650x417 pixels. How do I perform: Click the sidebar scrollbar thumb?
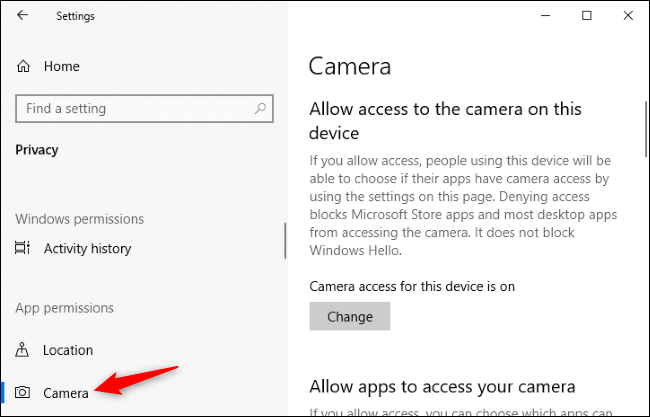(286, 240)
